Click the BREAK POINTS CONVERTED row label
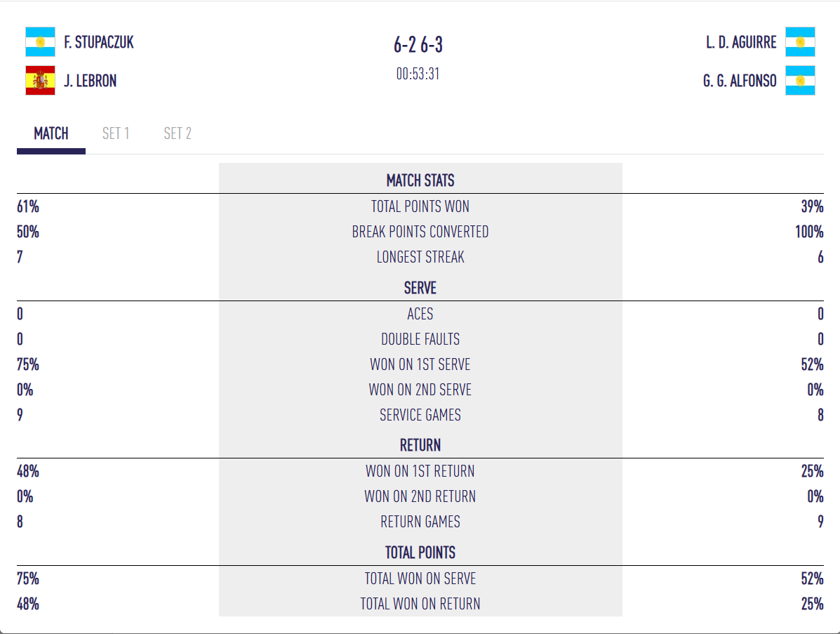 [x=420, y=232]
